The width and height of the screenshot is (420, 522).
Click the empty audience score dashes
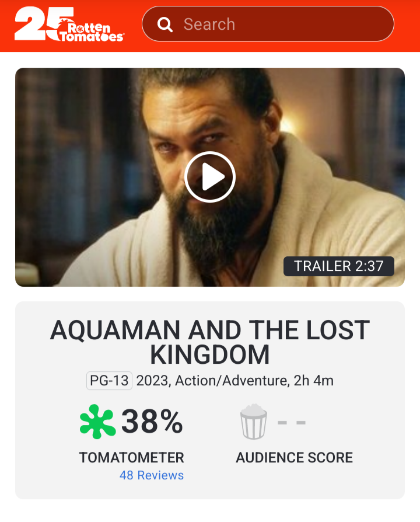click(x=292, y=422)
